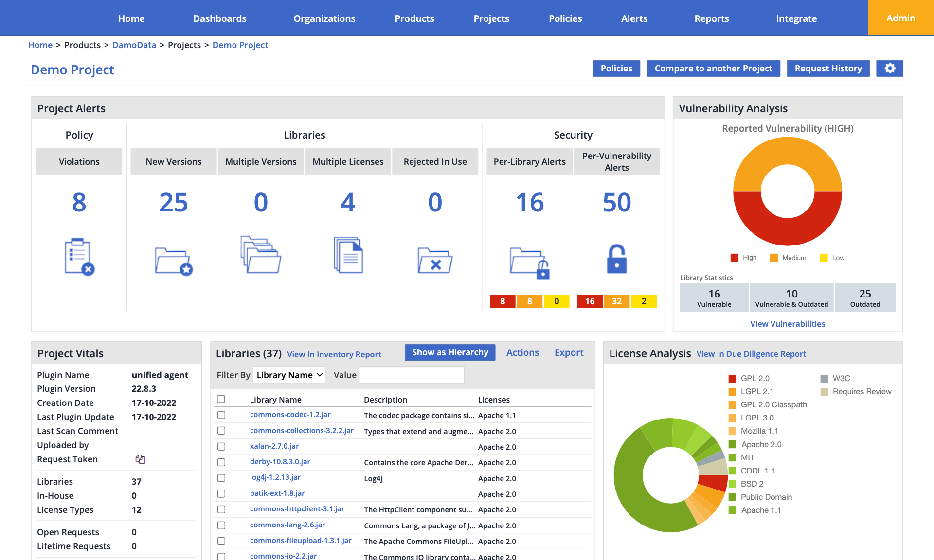The width and height of the screenshot is (934, 560).
Task: Open the Dashboards nav menu
Action: click(220, 18)
